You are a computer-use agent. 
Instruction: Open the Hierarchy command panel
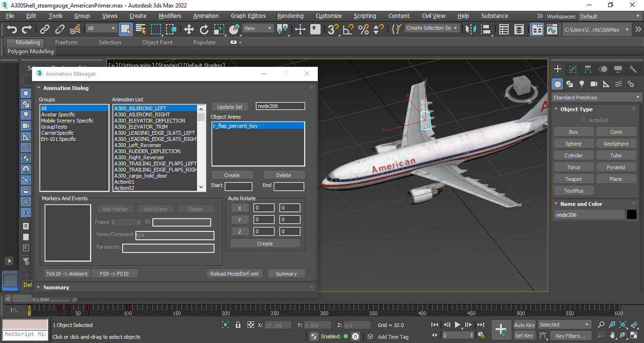coord(588,69)
